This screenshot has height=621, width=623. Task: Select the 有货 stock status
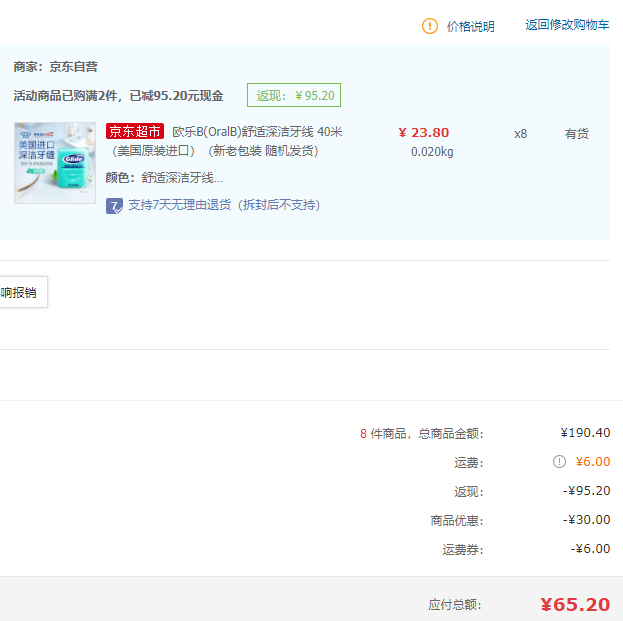pos(577,134)
